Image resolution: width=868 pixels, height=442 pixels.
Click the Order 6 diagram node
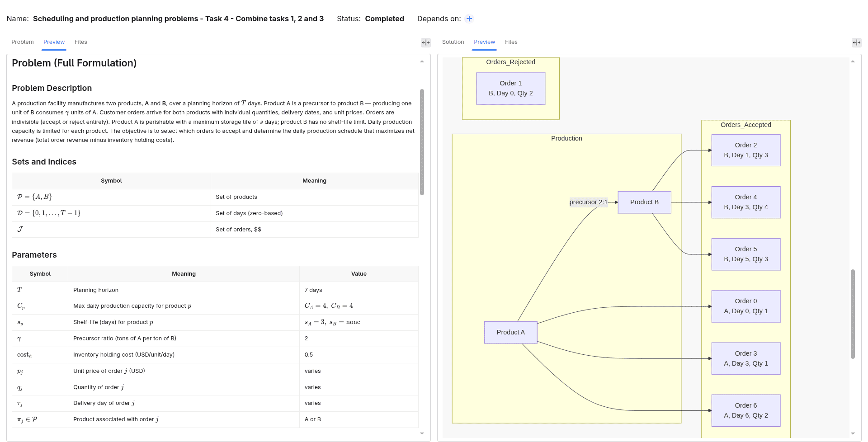(x=746, y=410)
